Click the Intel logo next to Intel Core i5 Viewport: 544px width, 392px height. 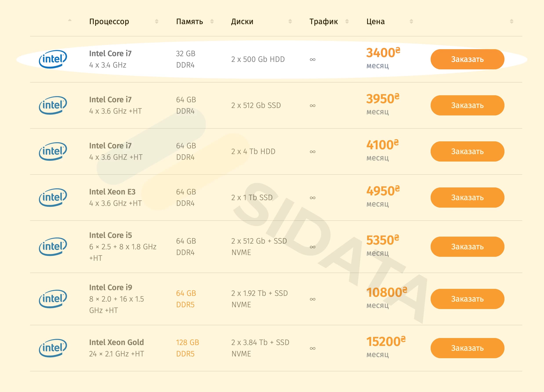pos(53,246)
